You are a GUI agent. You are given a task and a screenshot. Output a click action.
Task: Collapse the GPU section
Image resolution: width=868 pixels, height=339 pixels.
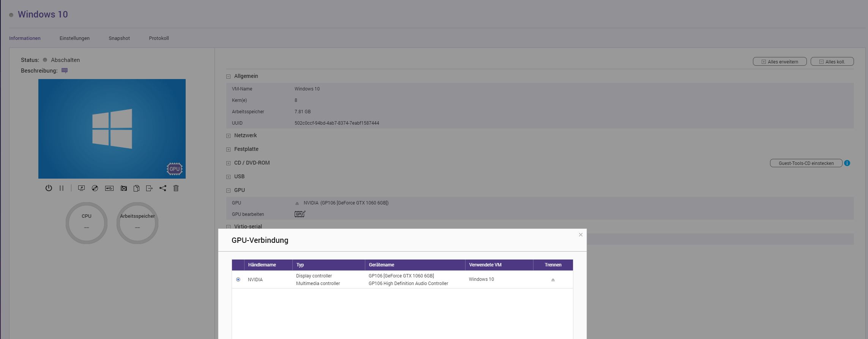click(x=228, y=190)
